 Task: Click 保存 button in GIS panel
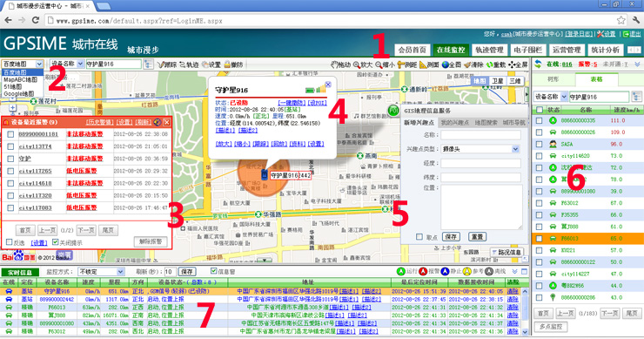click(x=451, y=236)
